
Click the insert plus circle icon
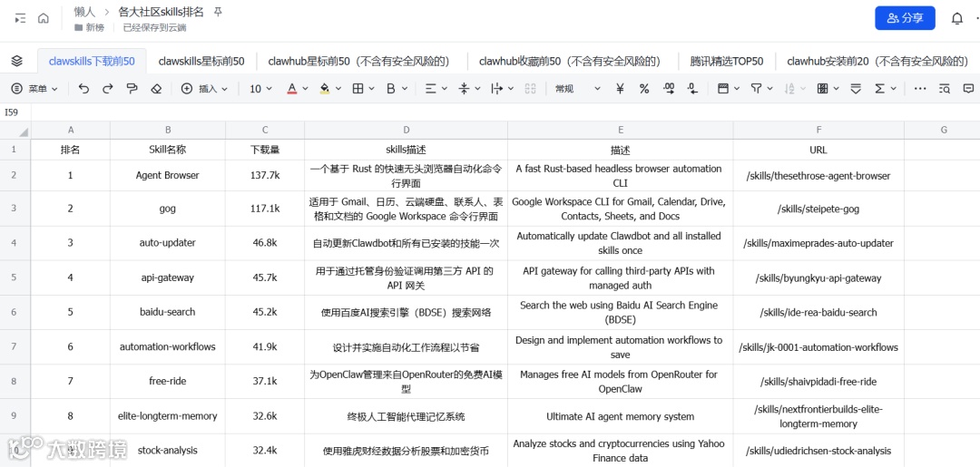(186, 89)
